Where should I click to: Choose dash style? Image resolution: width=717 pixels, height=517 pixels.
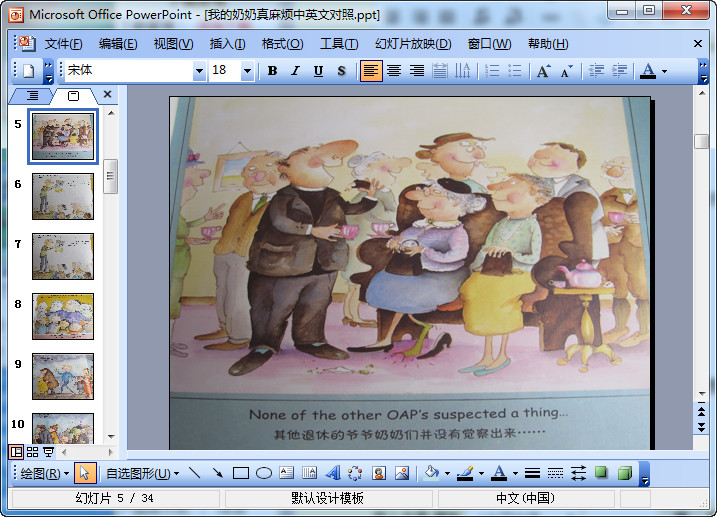[555, 473]
